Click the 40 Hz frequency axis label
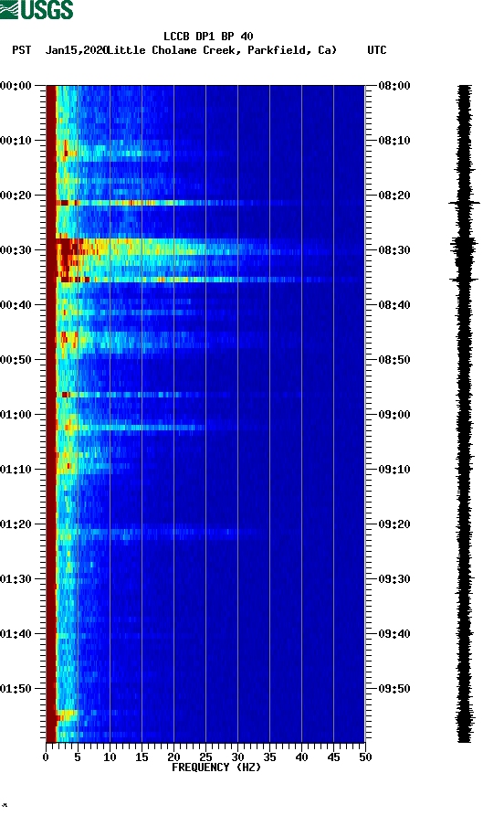Screen dimensions: 504x815 [x=301, y=757]
